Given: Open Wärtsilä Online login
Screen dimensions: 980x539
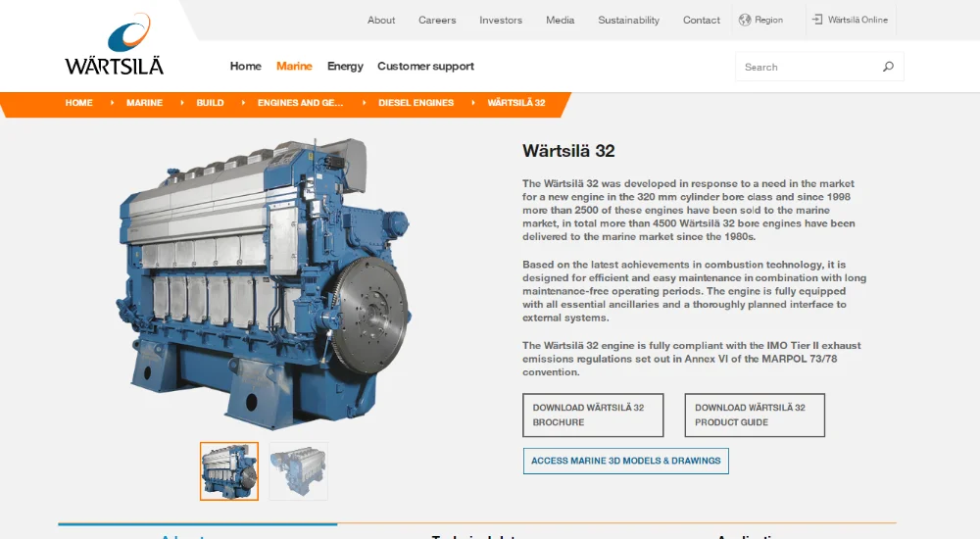Looking at the screenshot, I should (x=850, y=20).
